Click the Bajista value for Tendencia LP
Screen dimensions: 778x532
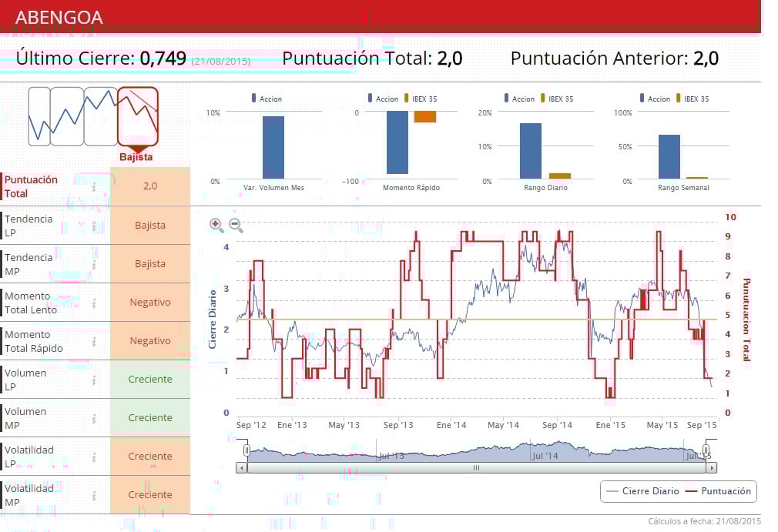[x=150, y=225]
